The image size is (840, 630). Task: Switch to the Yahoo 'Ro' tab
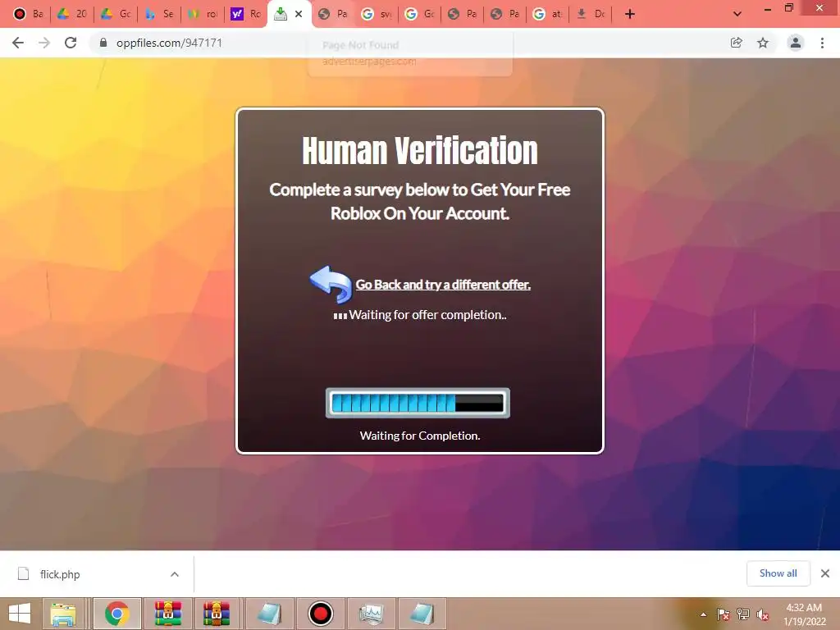[246, 14]
